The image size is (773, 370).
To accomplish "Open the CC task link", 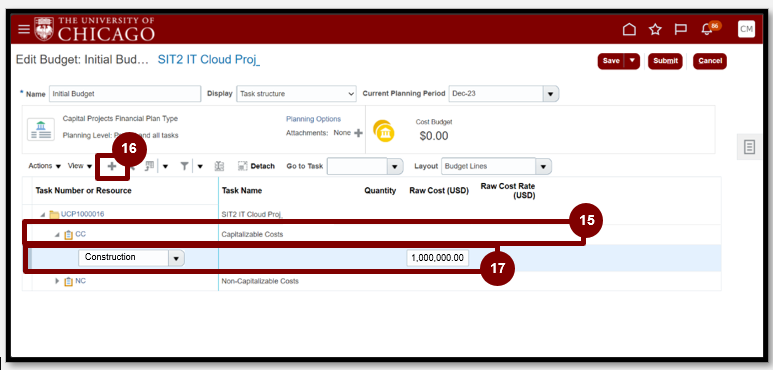I will [x=80, y=235].
